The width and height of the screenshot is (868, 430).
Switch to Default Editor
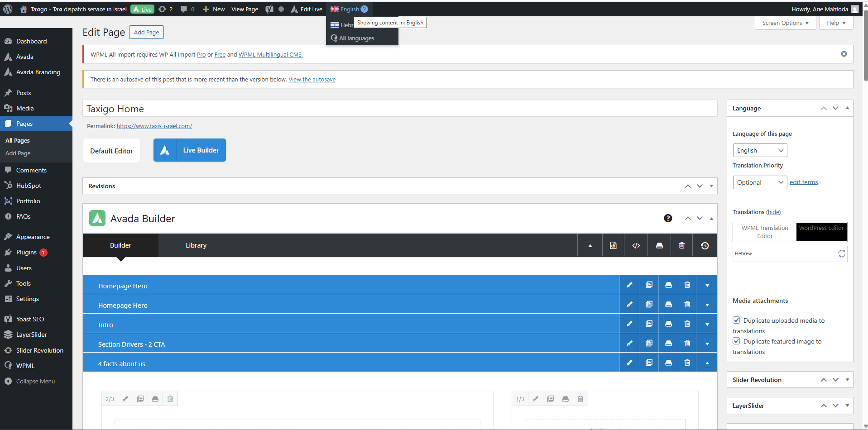pos(111,151)
